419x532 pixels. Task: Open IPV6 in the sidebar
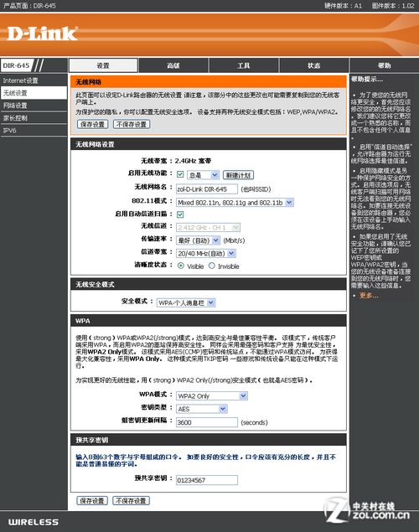pyautogui.click(x=34, y=131)
